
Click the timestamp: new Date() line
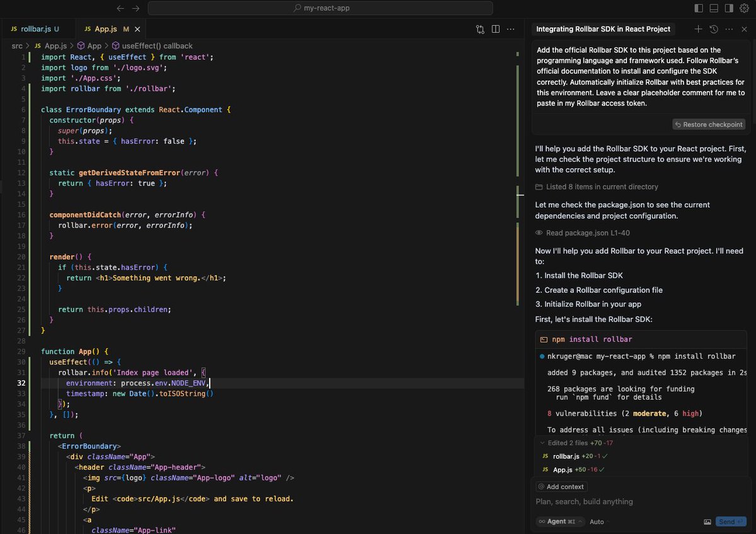(140, 394)
